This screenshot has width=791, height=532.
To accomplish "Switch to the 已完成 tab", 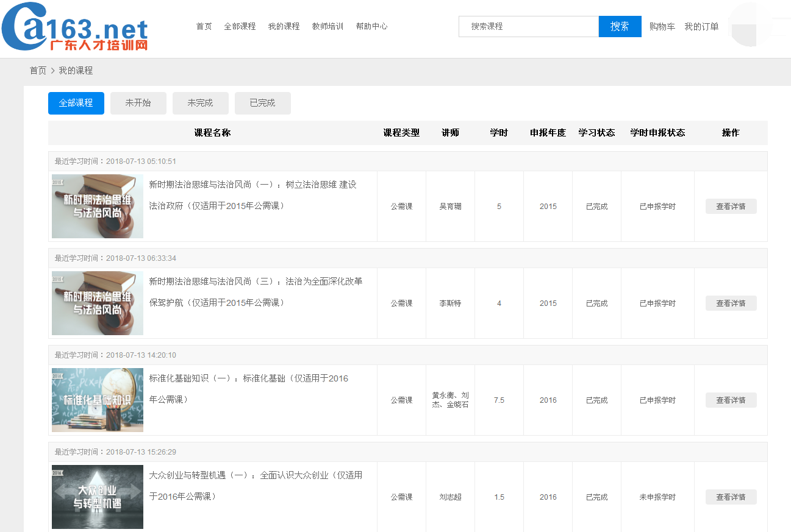I will [x=262, y=103].
